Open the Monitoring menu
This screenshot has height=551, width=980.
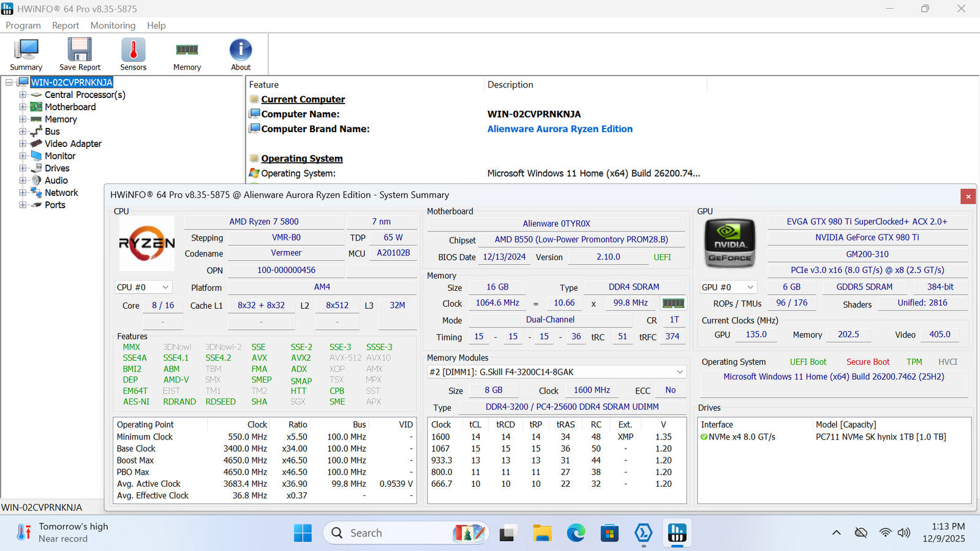[x=113, y=25]
